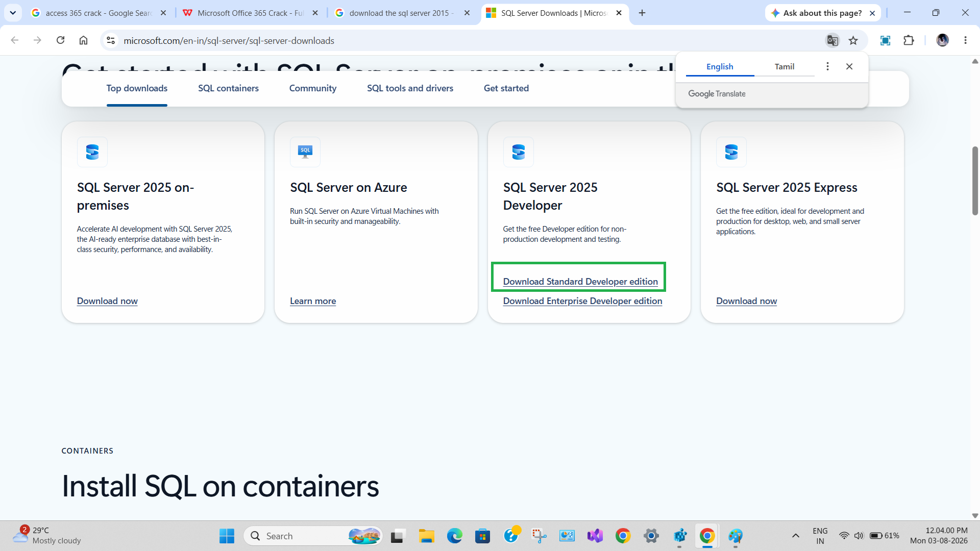Open Microsoft Store from the taskbar
The image size is (980, 551).
(482, 536)
